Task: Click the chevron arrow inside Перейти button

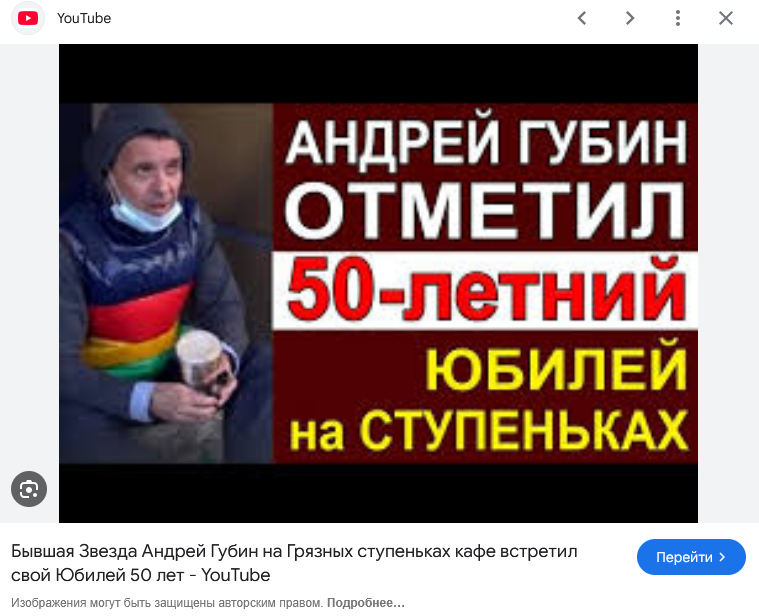Action: pyautogui.click(x=723, y=557)
